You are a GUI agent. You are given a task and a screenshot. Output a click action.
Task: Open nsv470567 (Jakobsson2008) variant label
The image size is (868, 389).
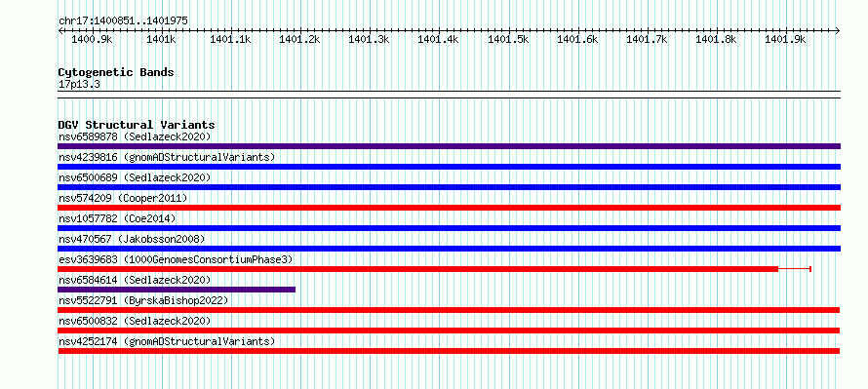tap(132, 239)
